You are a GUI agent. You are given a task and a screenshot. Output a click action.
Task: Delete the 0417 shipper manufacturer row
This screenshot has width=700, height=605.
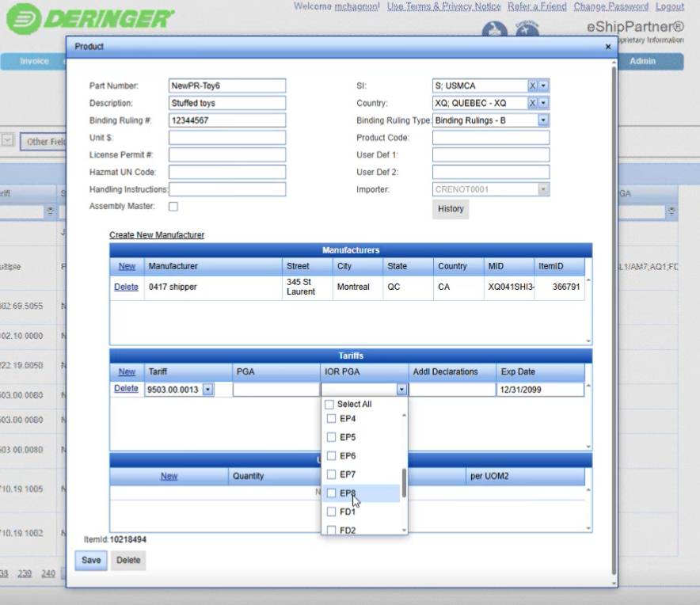pyautogui.click(x=126, y=287)
